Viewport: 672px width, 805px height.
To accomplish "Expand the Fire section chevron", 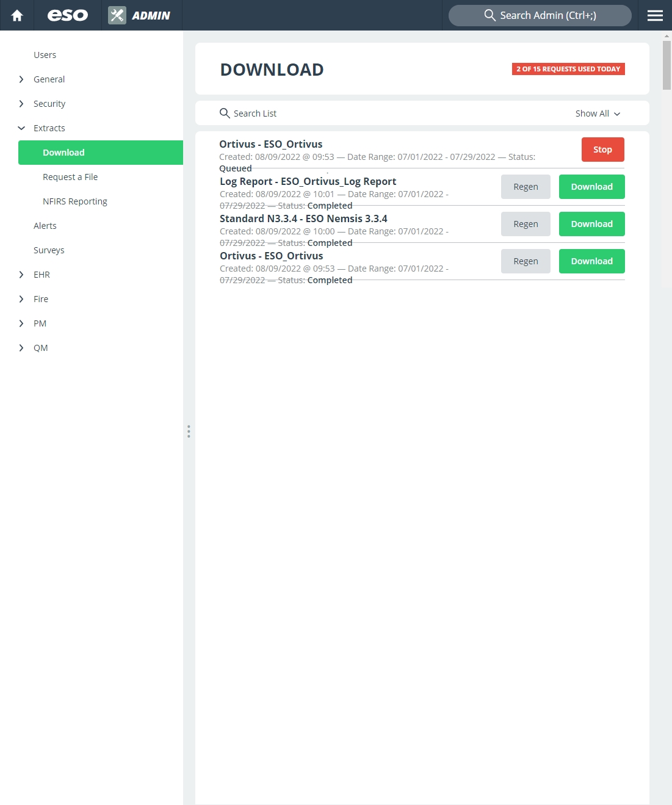I will (x=21, y=299).
